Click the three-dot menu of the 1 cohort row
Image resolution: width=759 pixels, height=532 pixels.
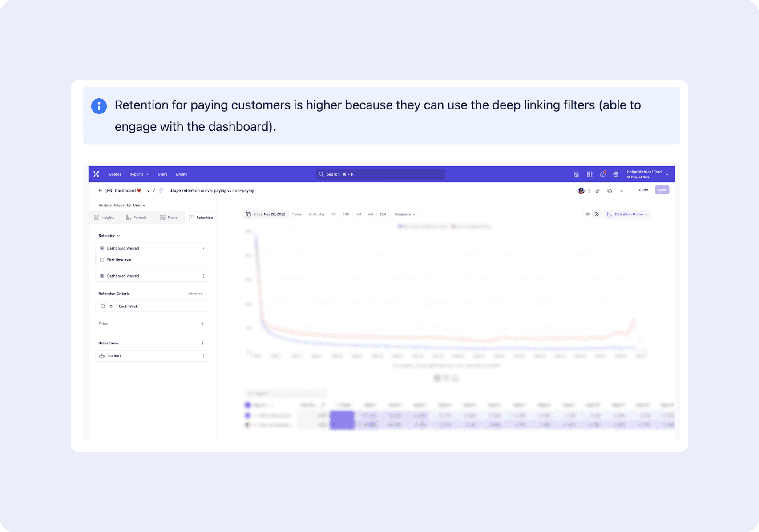click(x=204, y=356)
